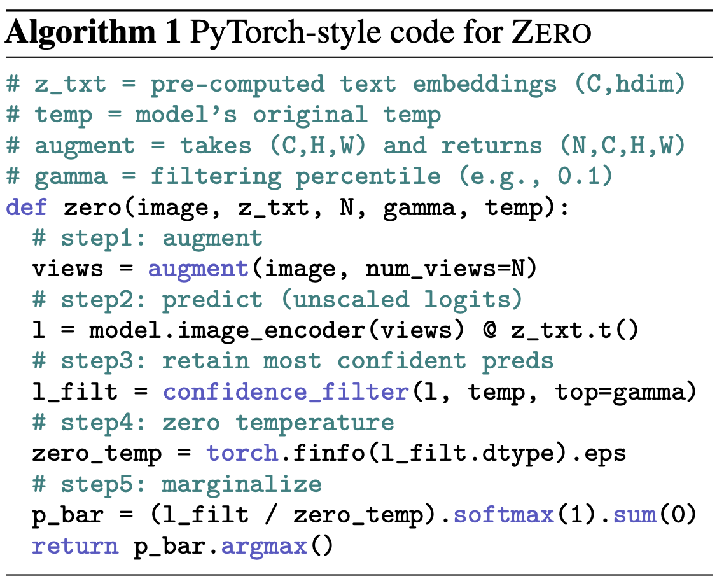Screen dimensions: 724x588
Task: Click 'PyTorch-style code for ZERO' title text
Action: point(390,32)
